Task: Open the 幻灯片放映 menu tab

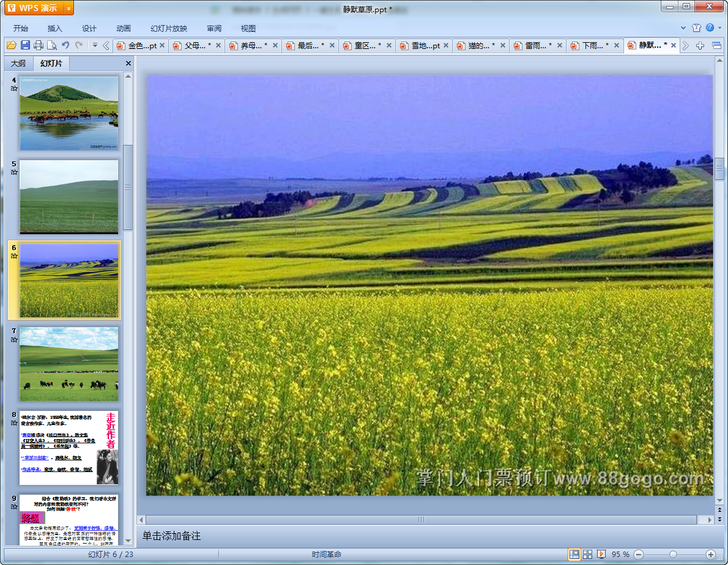Action: pyautogui.click(x=169, y=28)
